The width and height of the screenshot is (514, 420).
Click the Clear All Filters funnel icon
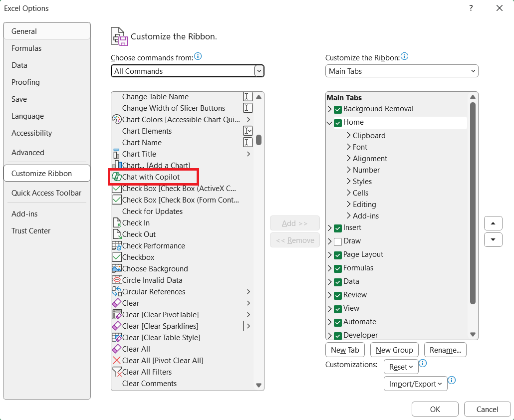(117, 372)
